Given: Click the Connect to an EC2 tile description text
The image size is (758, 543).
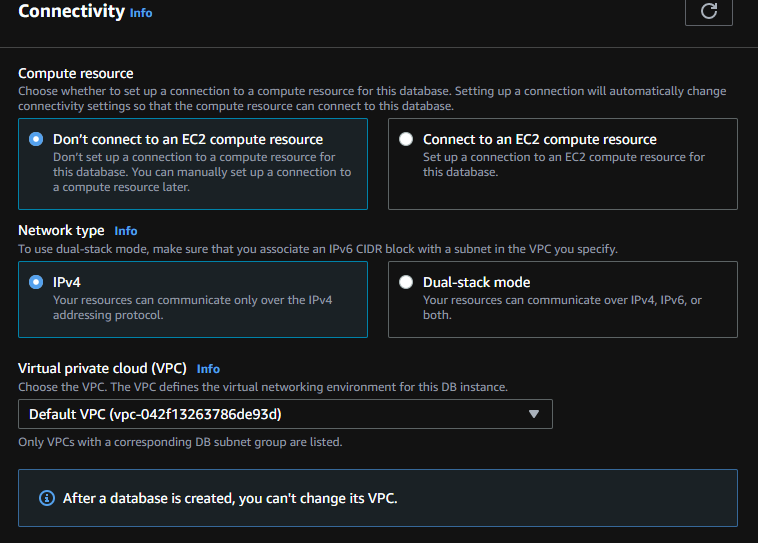Looking at the screenshot, I should point(563,164).
